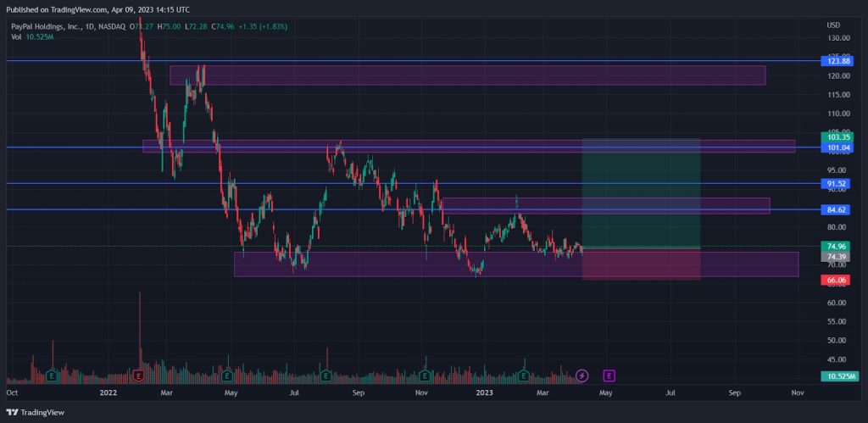868x423 pixels.
Task: Click the 74.96 current price label
Action: [837, 247]
